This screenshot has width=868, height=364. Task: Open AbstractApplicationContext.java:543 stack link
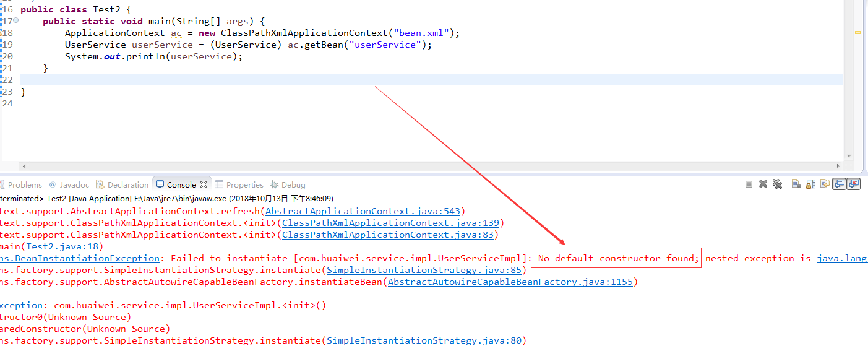(363, 211)
